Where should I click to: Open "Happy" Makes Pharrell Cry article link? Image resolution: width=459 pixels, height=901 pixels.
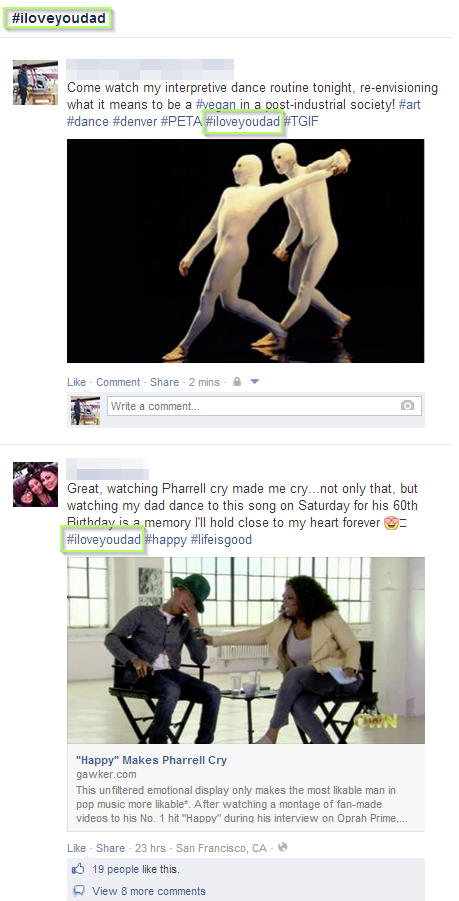(152, 760)
